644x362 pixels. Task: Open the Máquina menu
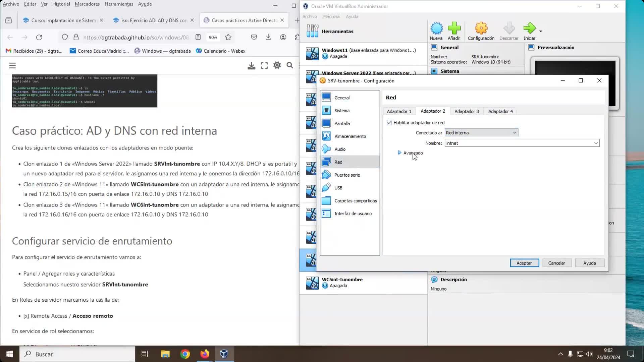[331, 16]
